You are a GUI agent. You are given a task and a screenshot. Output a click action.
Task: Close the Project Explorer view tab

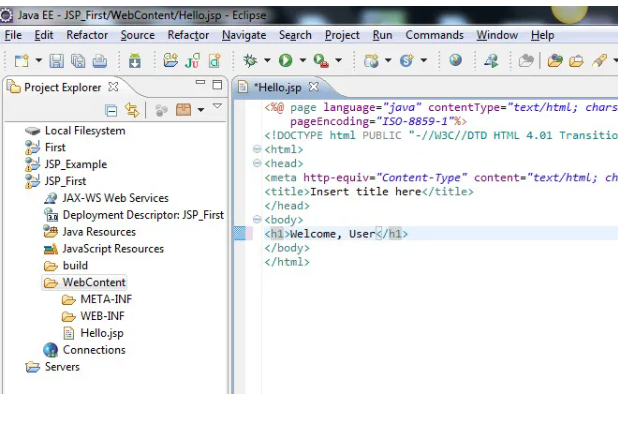tap(113, 87)
